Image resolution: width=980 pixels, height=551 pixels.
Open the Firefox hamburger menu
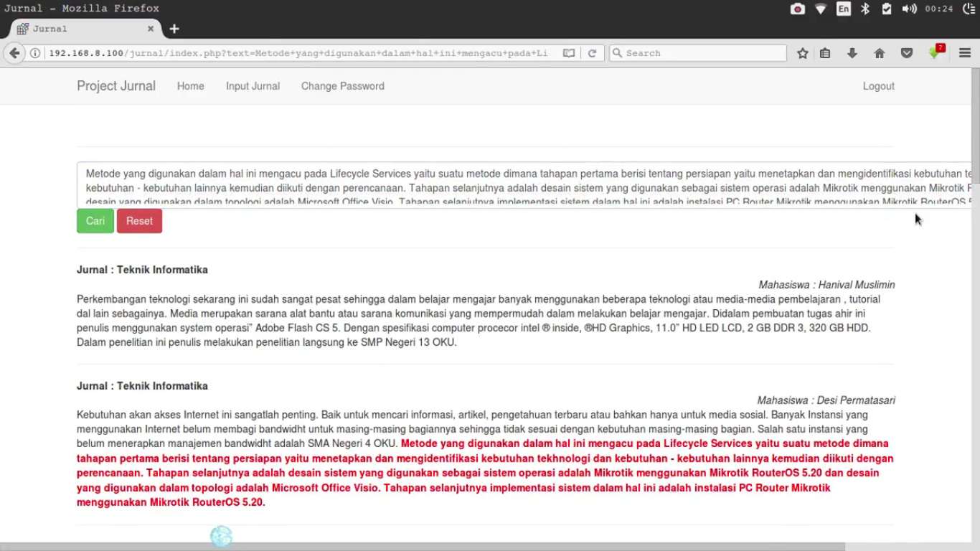tap(965, 53)
